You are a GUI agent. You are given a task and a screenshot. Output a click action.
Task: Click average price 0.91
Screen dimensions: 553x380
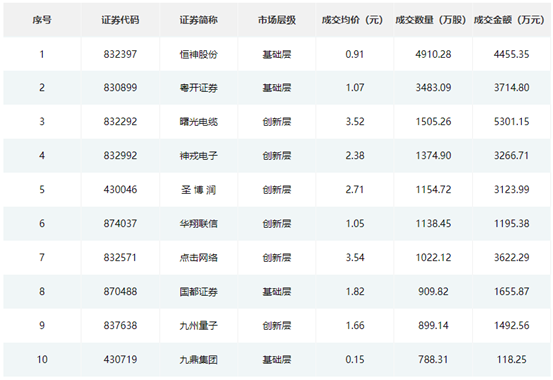[355, 54]
